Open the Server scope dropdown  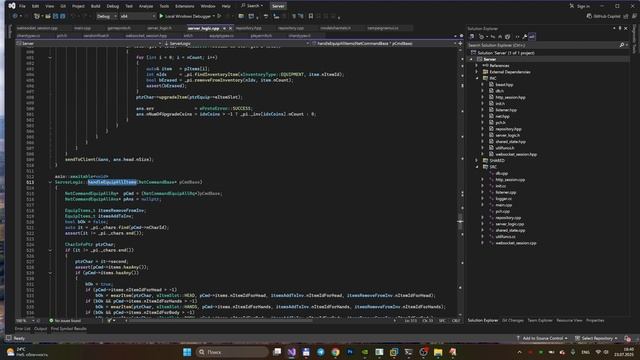click(89, 43)
